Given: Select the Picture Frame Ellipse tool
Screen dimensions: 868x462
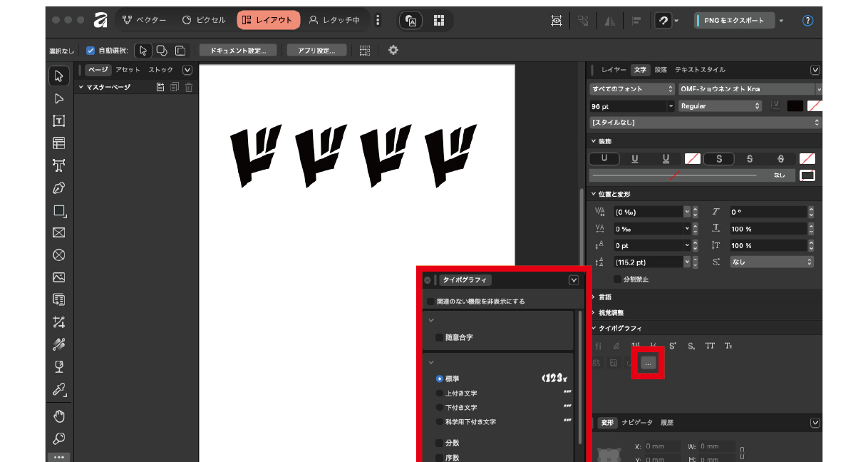Looking at the screenshot, I should point(59,255).
